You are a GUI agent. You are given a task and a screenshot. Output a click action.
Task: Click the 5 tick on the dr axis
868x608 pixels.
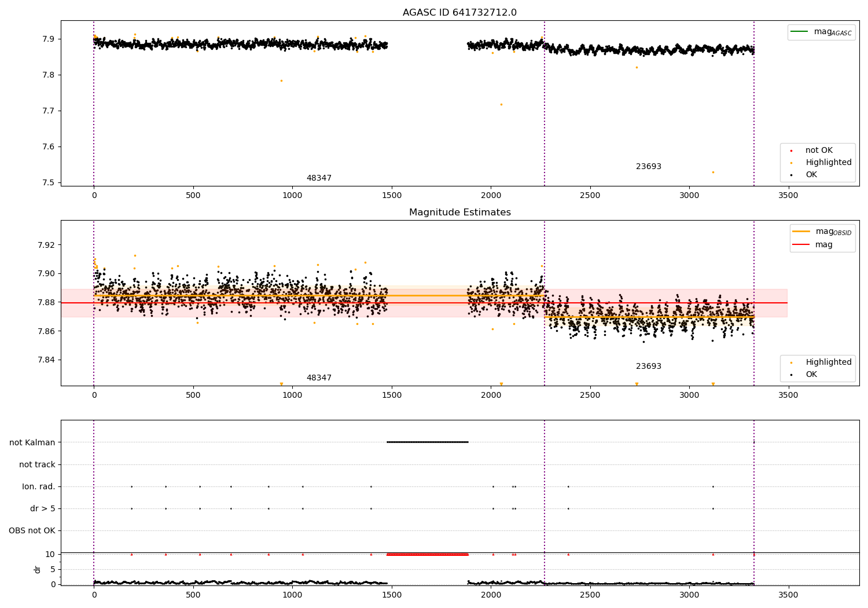click(x=53, y=570)
